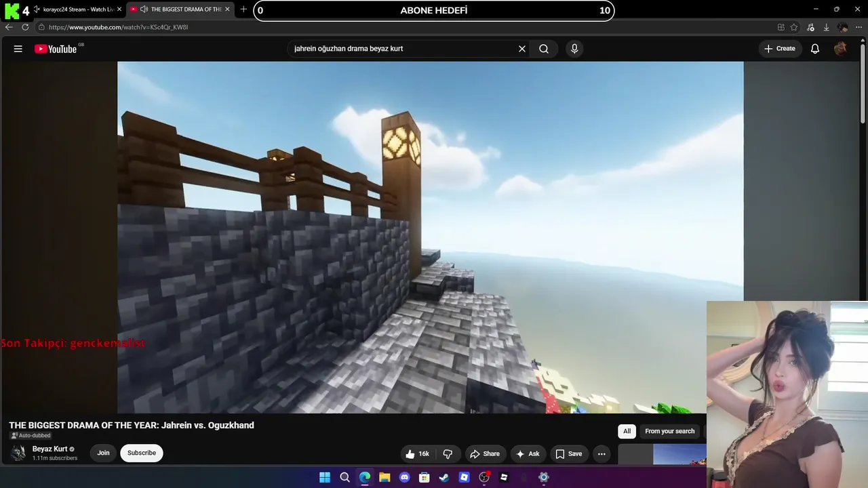Click the video player area
Screen dimensions: 868x488
pyautogui.click(x=431, y=237)
